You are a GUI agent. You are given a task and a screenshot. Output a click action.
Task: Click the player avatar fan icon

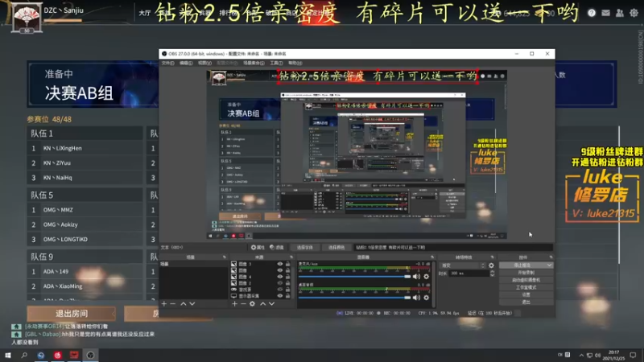click(x=27, y=18)
